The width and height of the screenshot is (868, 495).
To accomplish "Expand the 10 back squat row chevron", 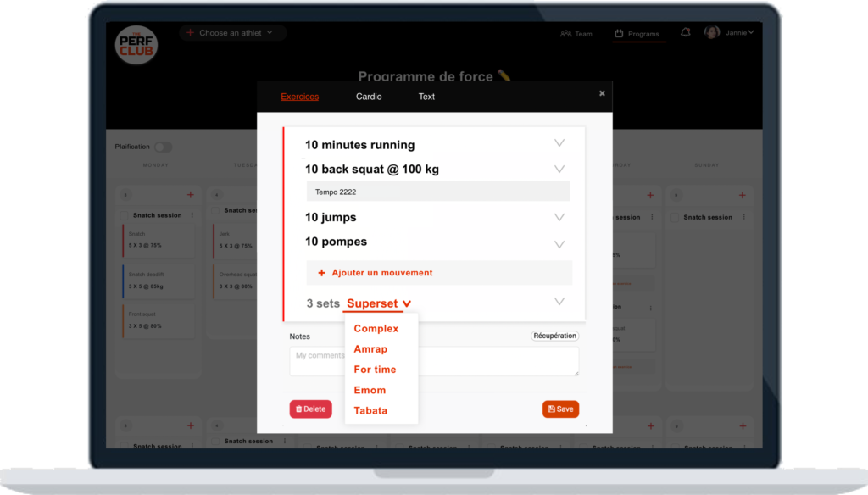I will (559, 169).
